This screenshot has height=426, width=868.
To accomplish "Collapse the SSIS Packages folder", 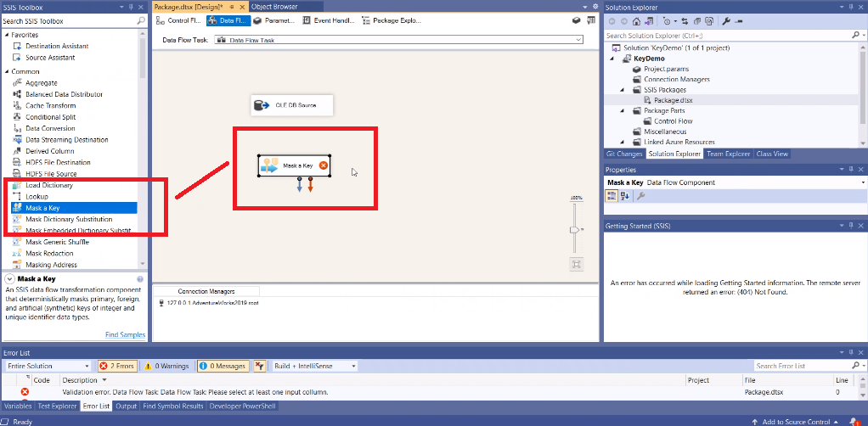I will [x=622, y=90].
